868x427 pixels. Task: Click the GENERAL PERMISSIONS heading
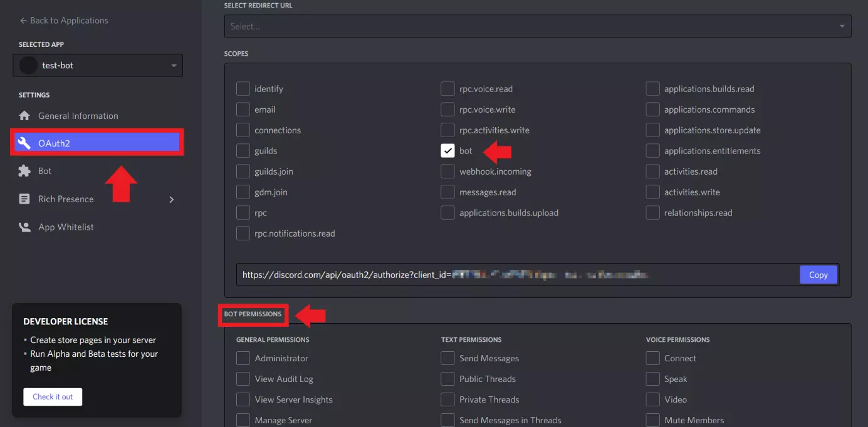coord(273,339)
